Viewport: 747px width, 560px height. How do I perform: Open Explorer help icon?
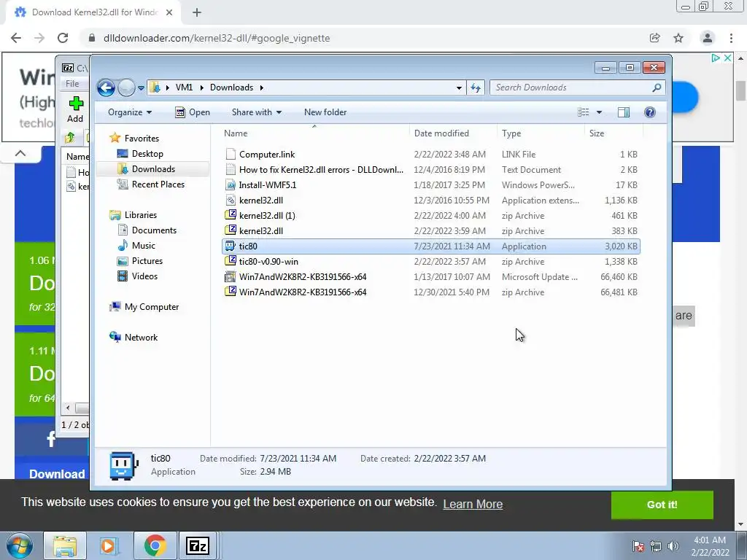[650, 112]
